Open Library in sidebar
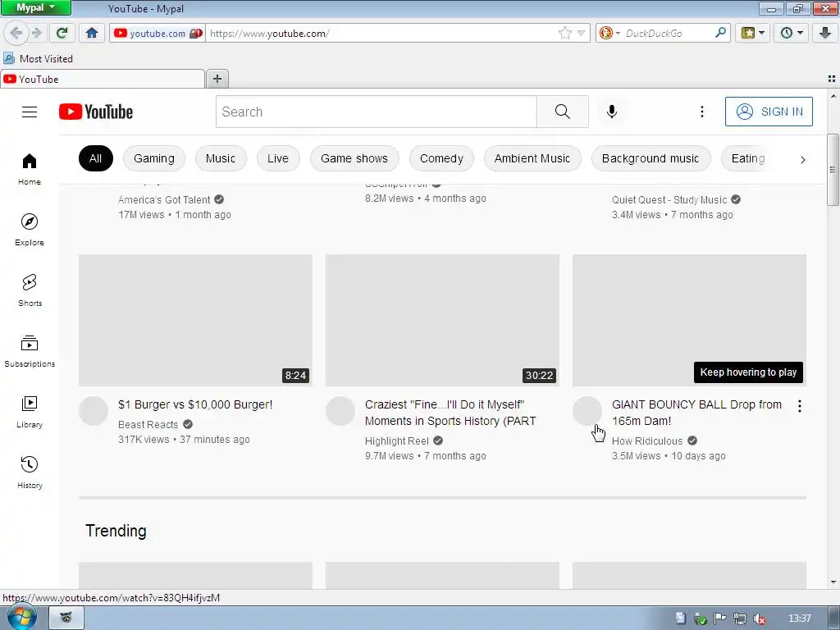This screenshot has height=630, width=840. click(x=30, y=412)
